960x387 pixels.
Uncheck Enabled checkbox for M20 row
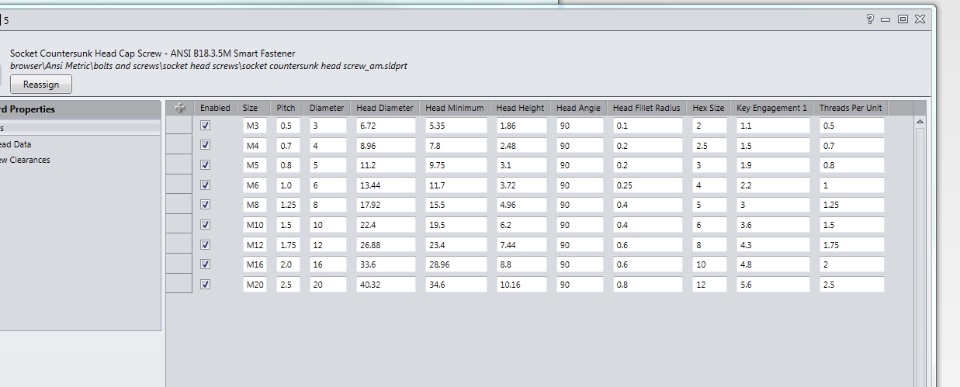point(205,284)
